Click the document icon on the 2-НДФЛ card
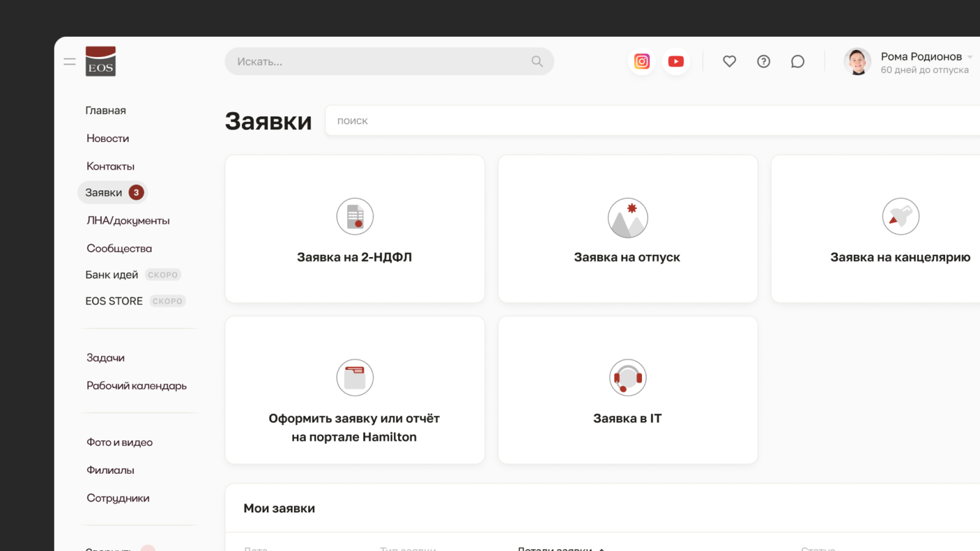Screen dimensions: 980x551 355,216
